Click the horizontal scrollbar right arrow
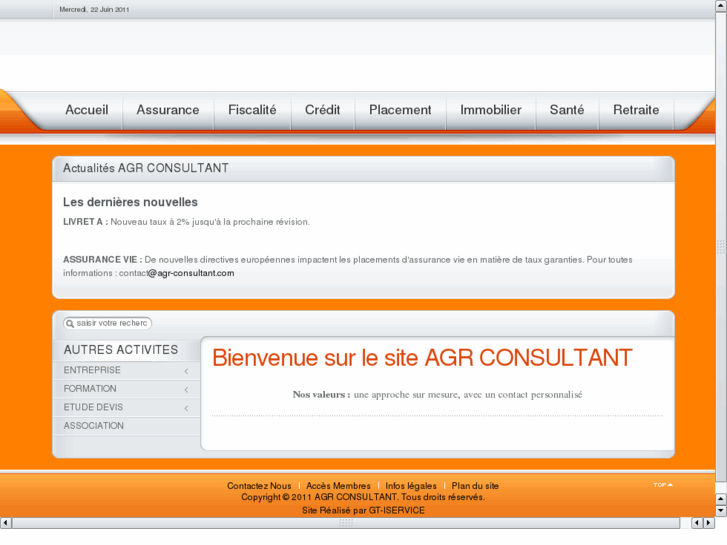The width and height of the screenshot is (727, 545). point(708,523)
